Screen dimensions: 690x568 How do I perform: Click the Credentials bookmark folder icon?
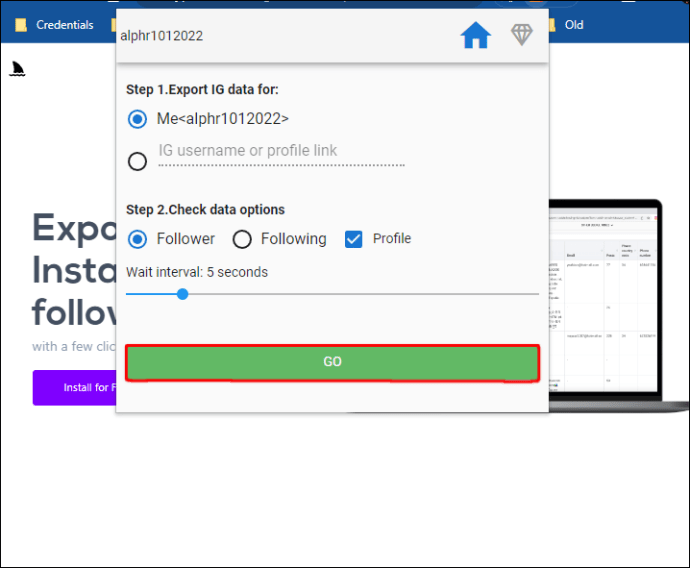click(21, 25)
